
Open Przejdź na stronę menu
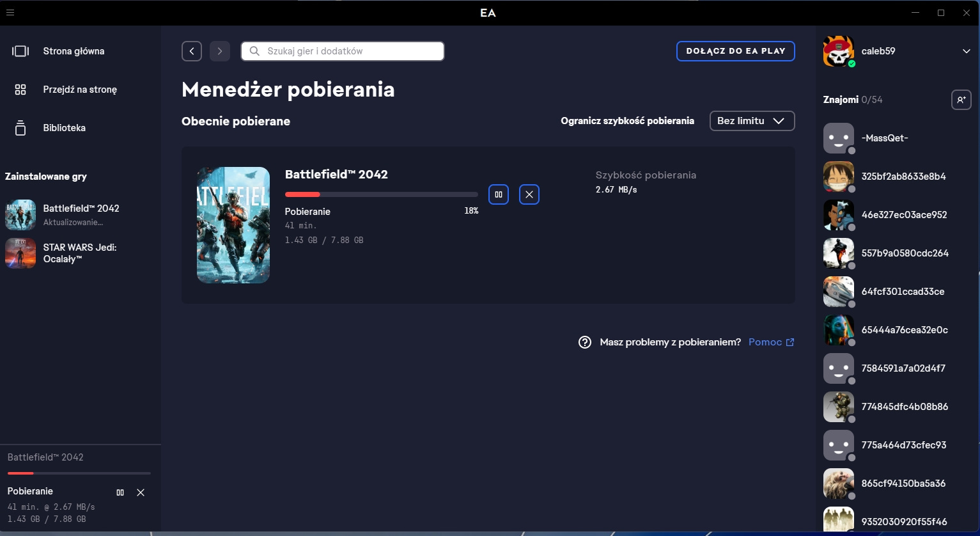point(80,90)
